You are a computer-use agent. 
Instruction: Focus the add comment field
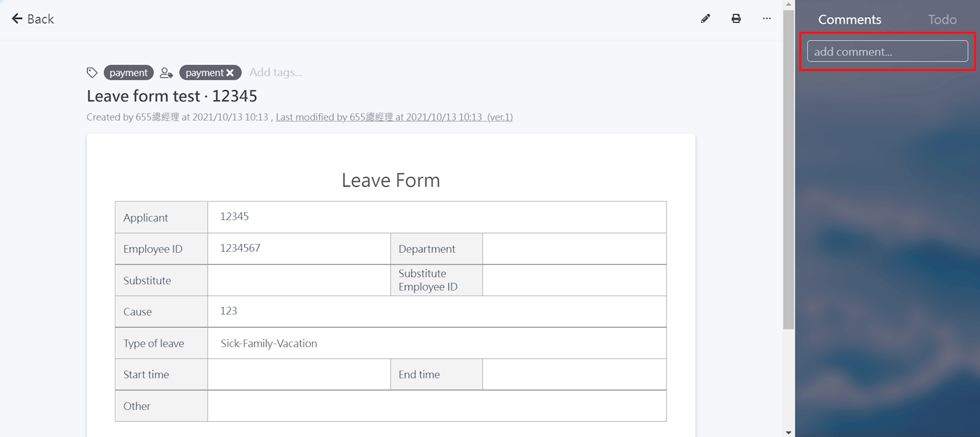pos(887,51)
